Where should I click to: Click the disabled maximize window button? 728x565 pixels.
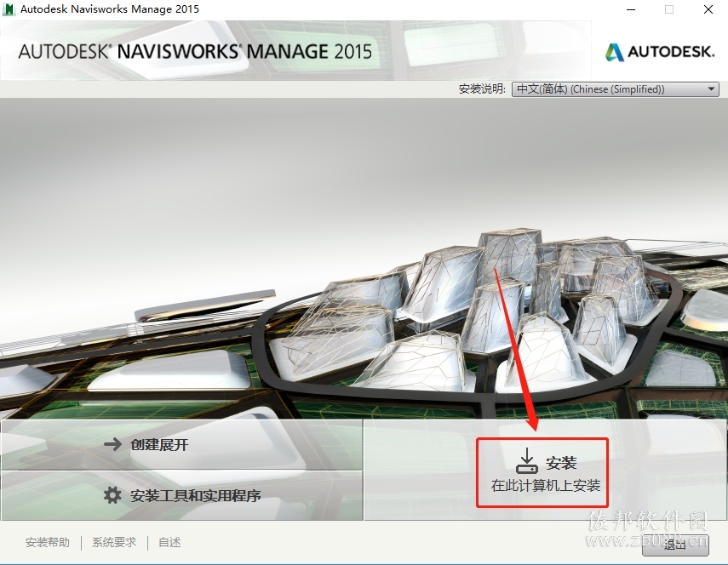pos(669,9)
